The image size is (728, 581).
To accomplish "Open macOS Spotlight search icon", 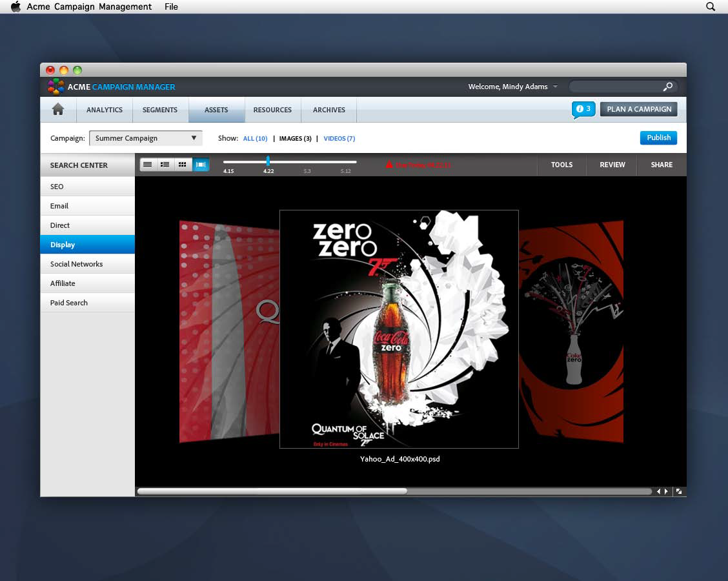I will 711,6.
